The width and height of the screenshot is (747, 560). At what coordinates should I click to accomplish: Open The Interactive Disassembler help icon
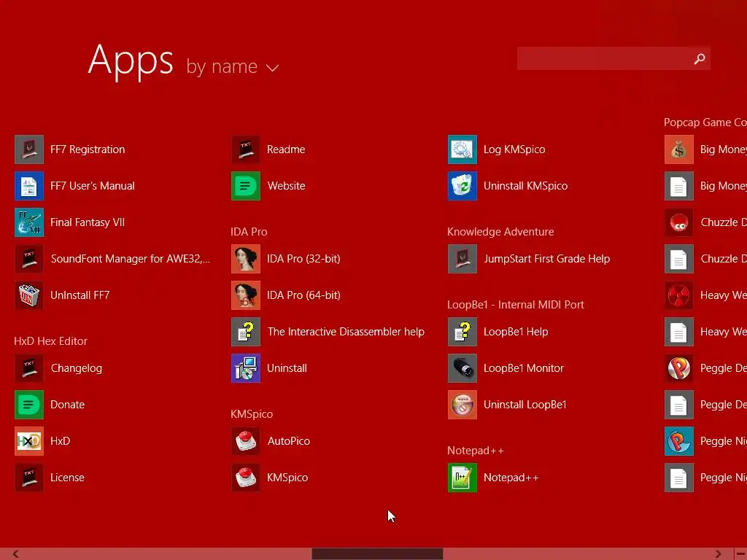pos(246,332)
